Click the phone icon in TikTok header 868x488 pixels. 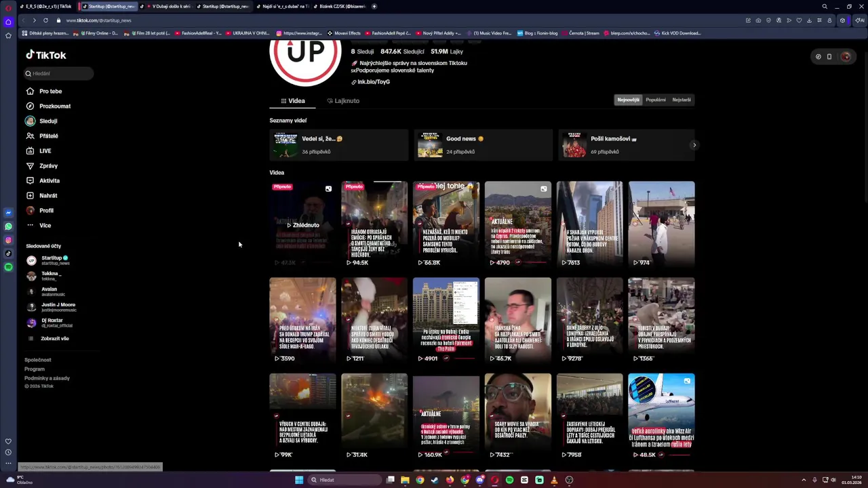pyautogui.click(x=829, y=57)
